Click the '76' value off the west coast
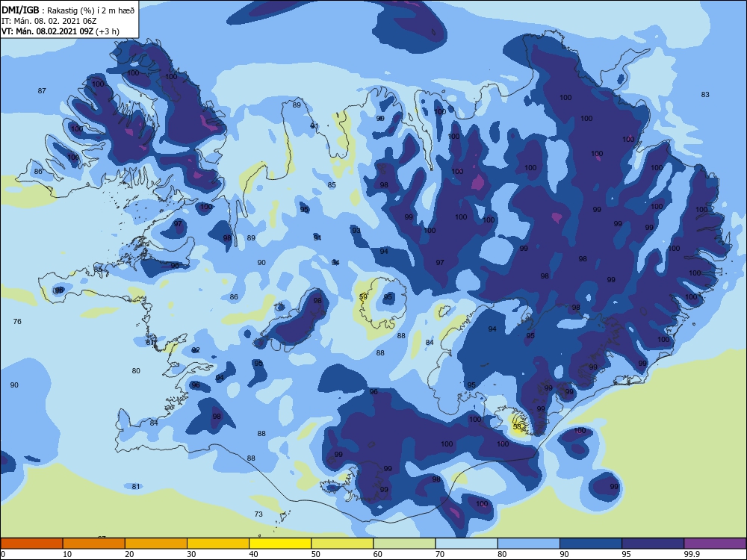 coord(17,321)
